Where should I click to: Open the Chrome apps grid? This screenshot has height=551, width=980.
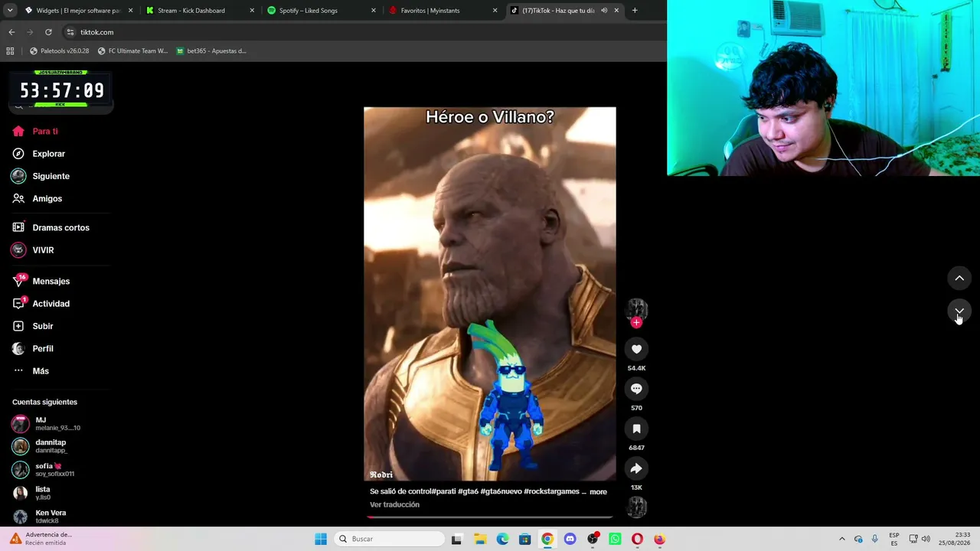coord(10,51)
